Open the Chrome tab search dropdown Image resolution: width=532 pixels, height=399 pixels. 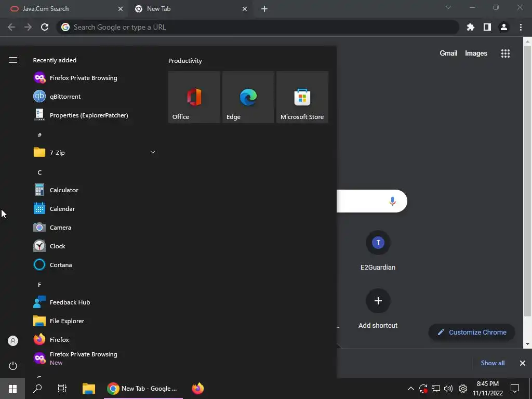(448, 7)
